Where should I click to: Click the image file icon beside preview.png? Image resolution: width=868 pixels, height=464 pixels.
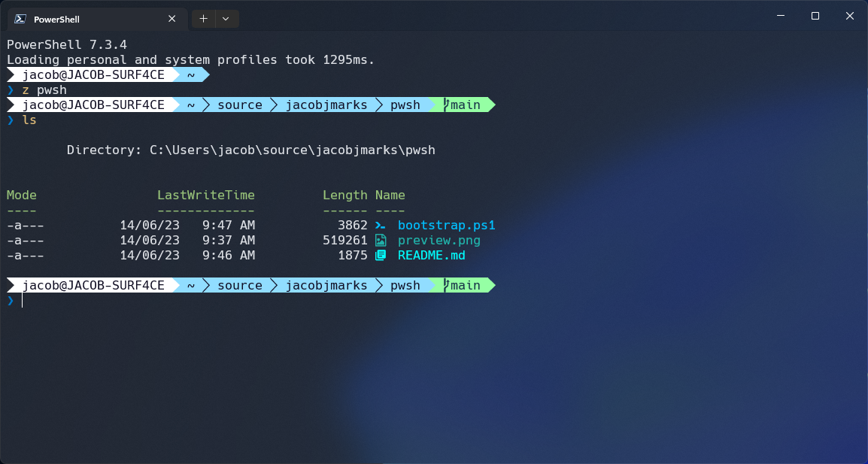click(381, 241)
